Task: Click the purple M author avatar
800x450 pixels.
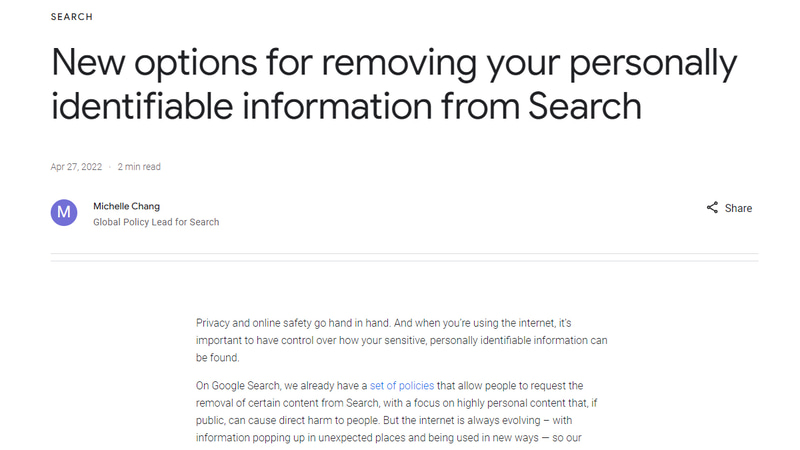Action: 64,212
